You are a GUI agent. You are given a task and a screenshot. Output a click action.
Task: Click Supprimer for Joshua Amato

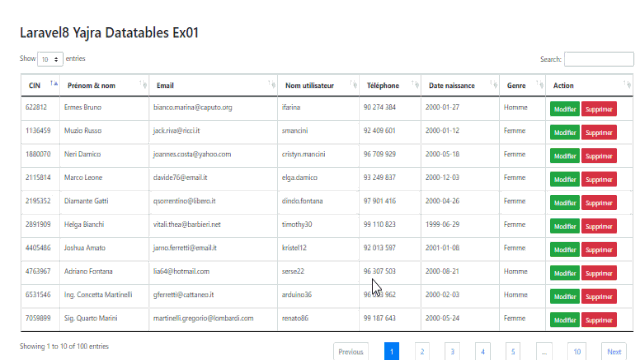(x=599, y=250)
